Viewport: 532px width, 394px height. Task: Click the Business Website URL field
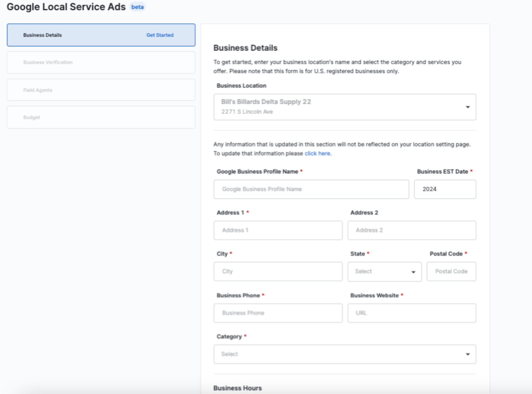(412, 313)
